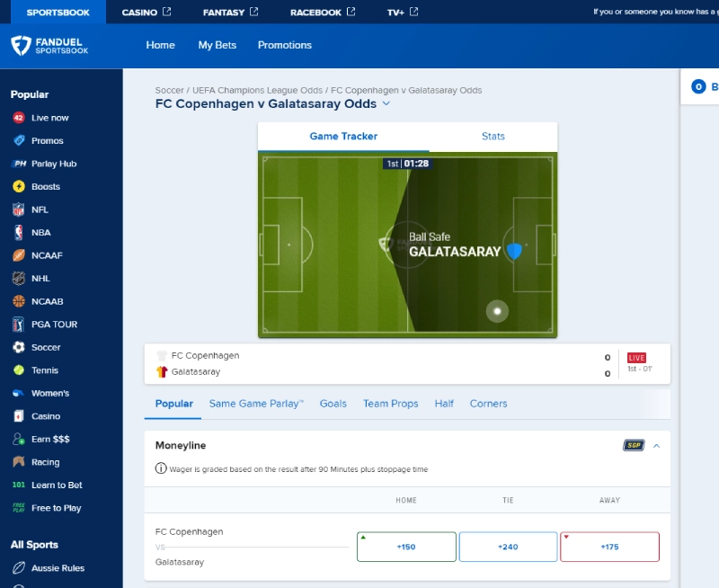Collapse the Moneyline section
This screenshot has height=588, width=719.
pos(657,446)
